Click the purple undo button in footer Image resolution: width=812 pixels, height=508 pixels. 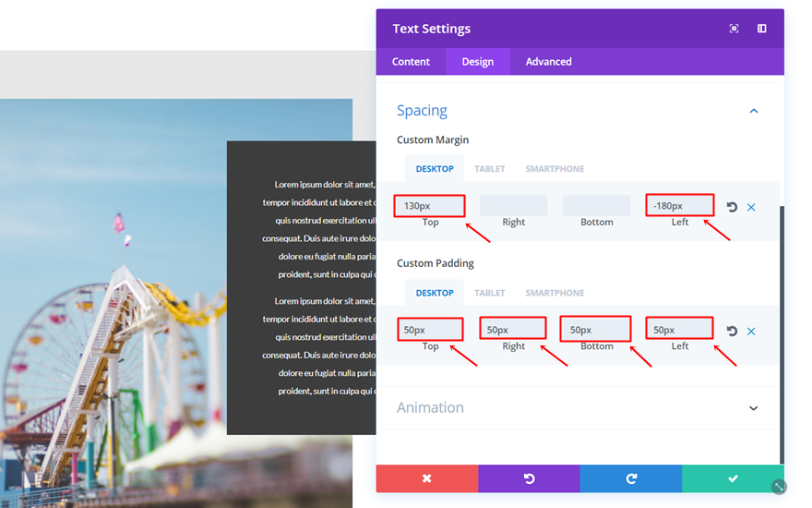pyautogui.click(x=529, y=478)
